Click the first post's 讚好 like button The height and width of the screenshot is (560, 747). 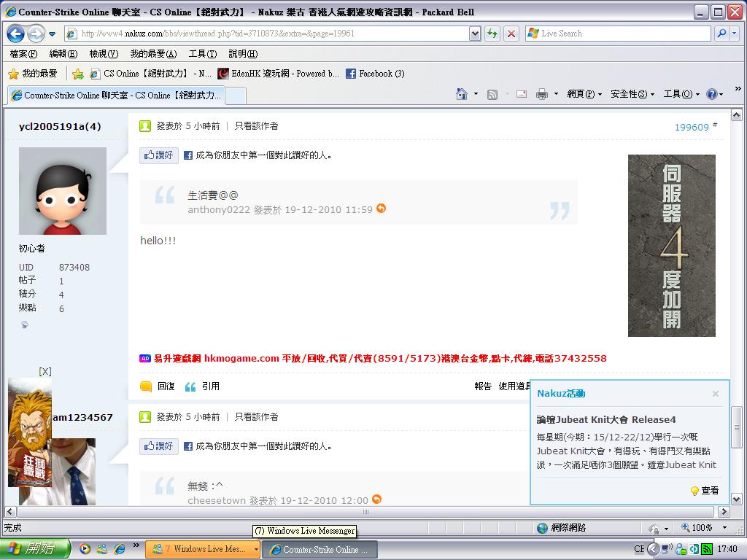point(159,155)
